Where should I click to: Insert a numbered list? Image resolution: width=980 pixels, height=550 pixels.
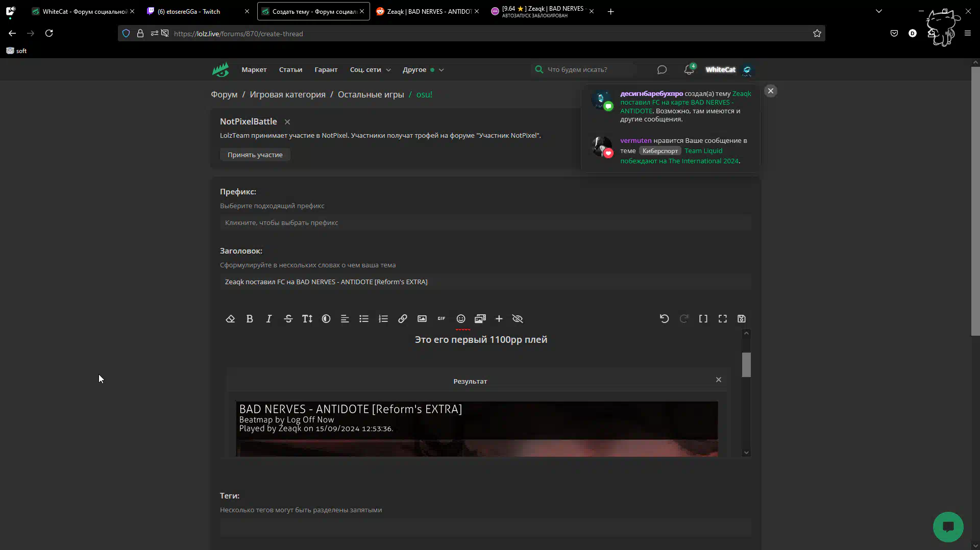(x=383, y=319)
